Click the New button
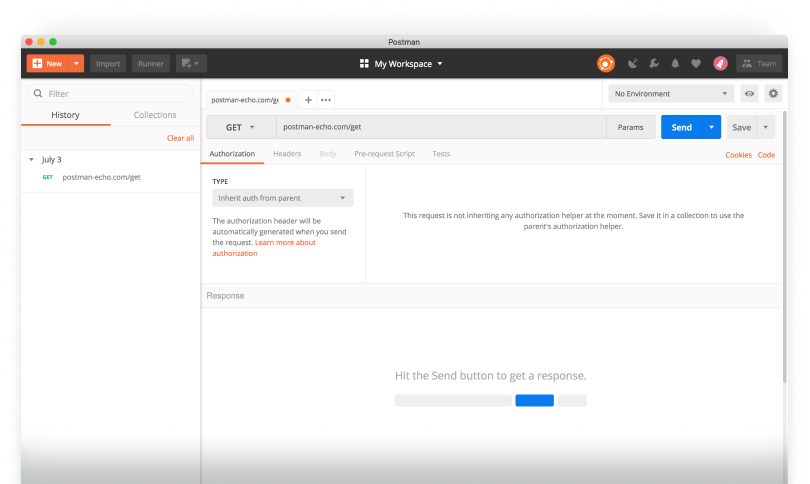Screen dimensions: 810x484 coord(48,64)
